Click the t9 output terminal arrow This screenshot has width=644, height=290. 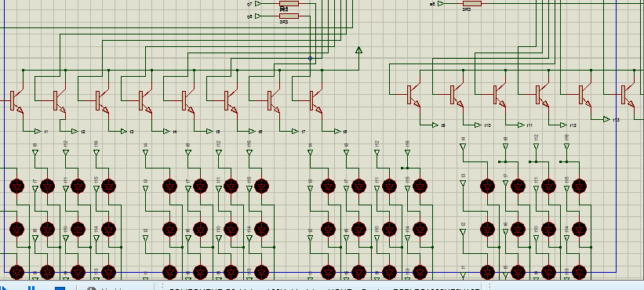pos(435,125)
